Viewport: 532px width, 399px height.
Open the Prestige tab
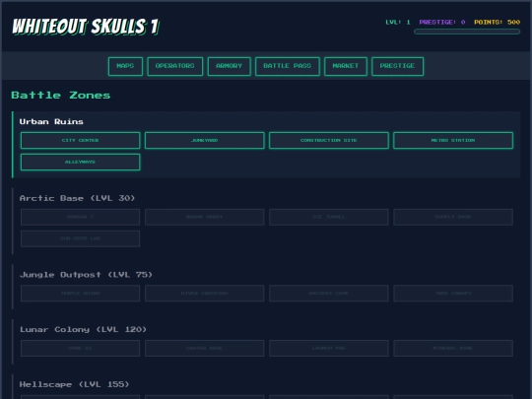397,66
